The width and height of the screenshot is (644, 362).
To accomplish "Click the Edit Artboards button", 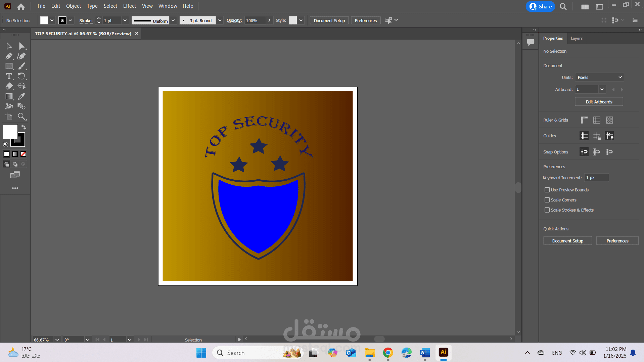I will pos(599,102).
